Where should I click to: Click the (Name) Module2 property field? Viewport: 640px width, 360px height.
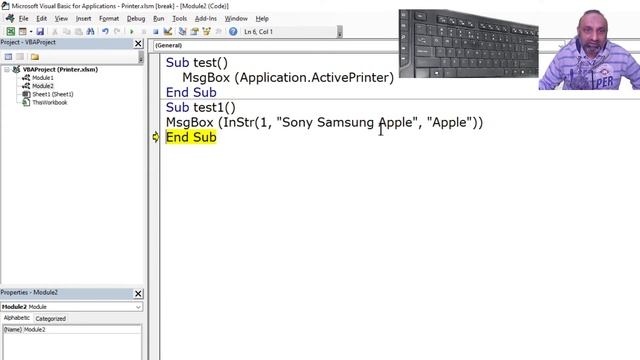click(72, 330)
